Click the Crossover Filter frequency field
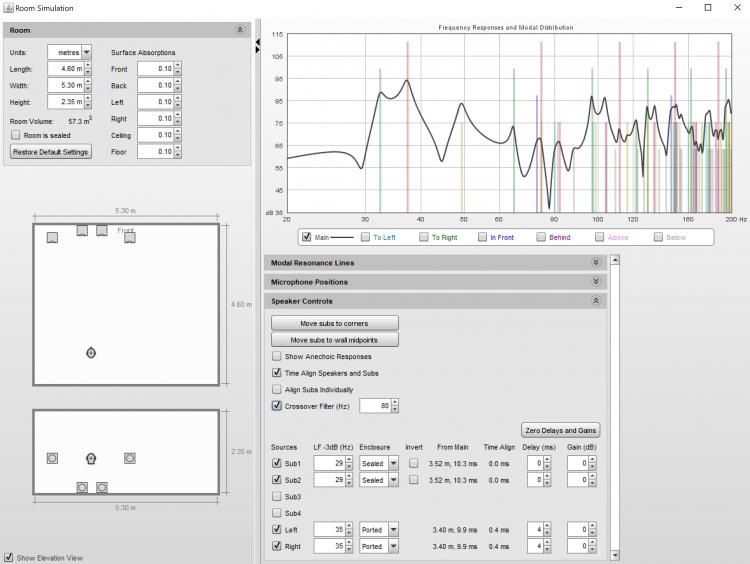 (x=375, y=406)
